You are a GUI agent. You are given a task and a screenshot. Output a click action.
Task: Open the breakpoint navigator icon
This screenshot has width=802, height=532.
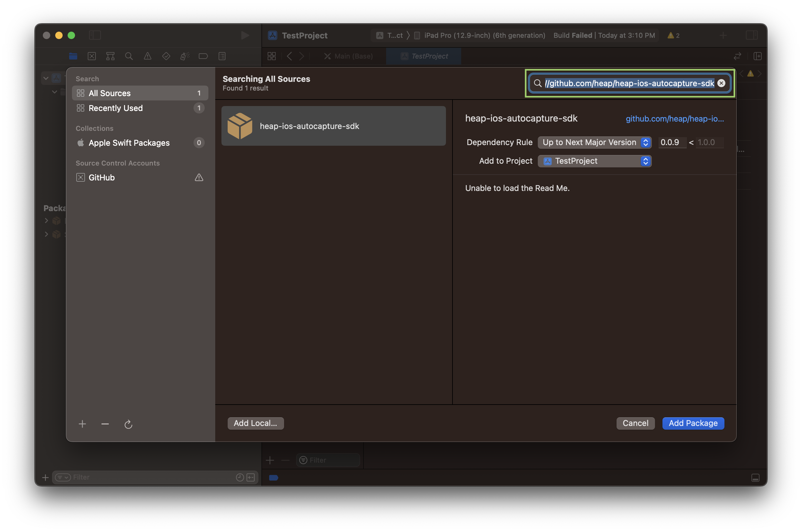203,56
